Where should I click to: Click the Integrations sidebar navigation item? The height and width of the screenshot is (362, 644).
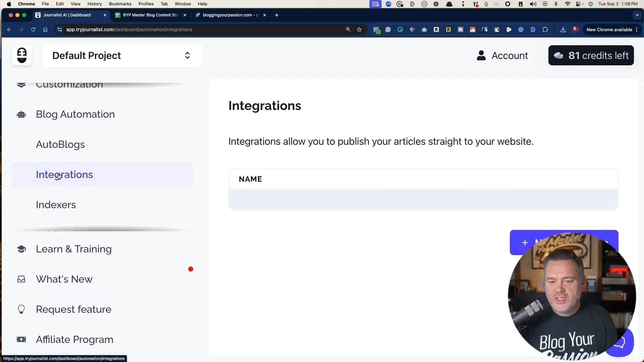pos(64,174)
